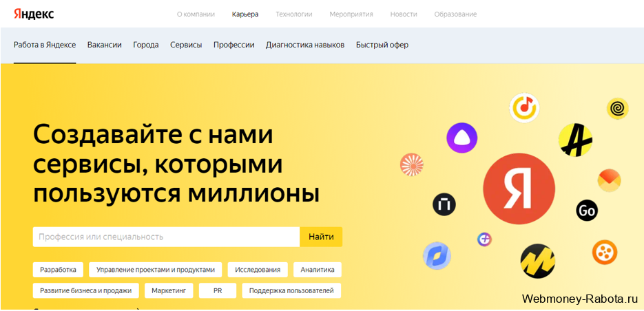
Task: Click the Yandex Mail envelope icon
Action: 609,180
